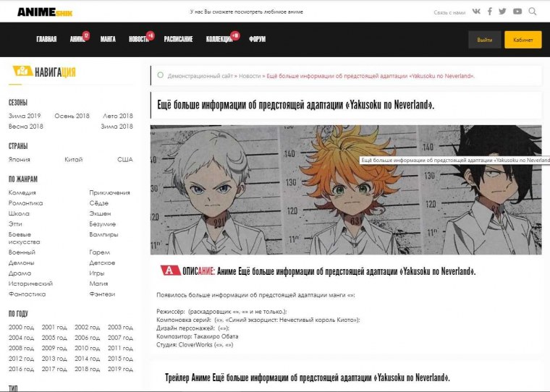This screenshot has width=550, height=392.
Task: Click the Новости breadcrumb link
Action: (x=250, y=75)
